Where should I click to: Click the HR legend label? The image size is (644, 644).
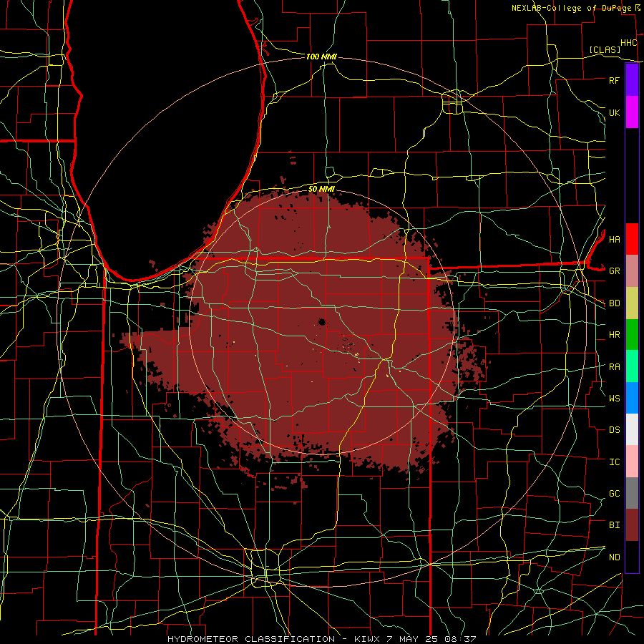(x=614, y=335)
